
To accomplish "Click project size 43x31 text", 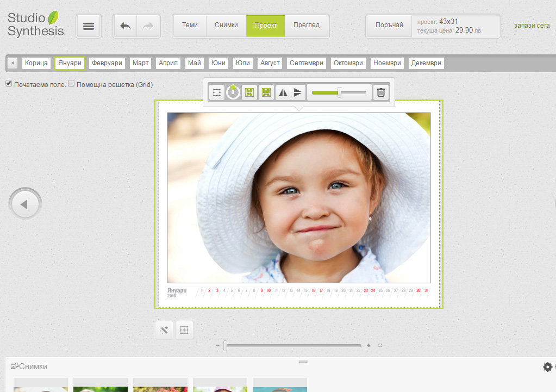I will 448,21.
